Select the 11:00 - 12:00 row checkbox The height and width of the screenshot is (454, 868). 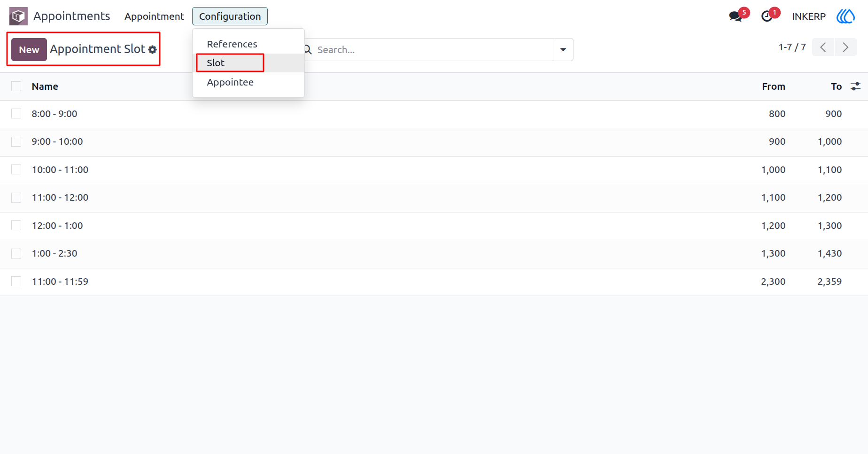tap(16, 197)
